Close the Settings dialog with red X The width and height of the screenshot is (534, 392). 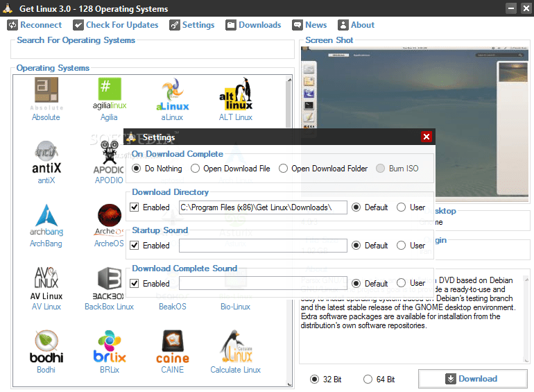tap(426, 137)
